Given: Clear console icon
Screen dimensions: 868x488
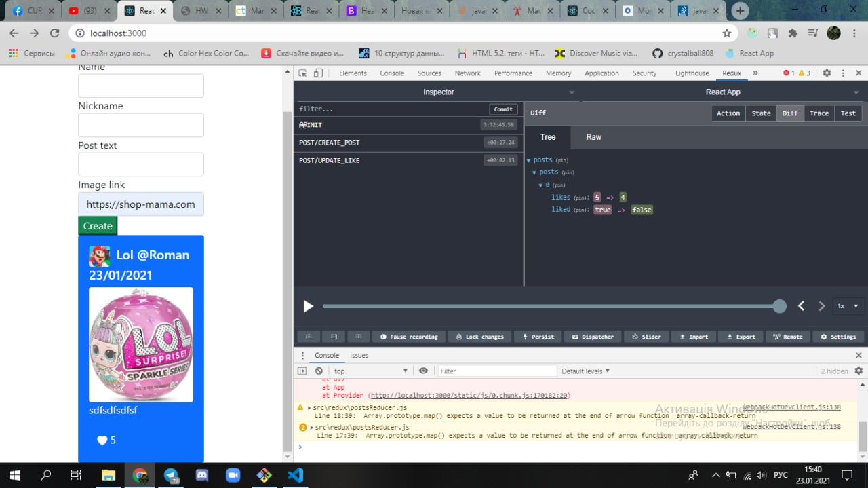Looking at the screenshot, I should tap(319, 371).
